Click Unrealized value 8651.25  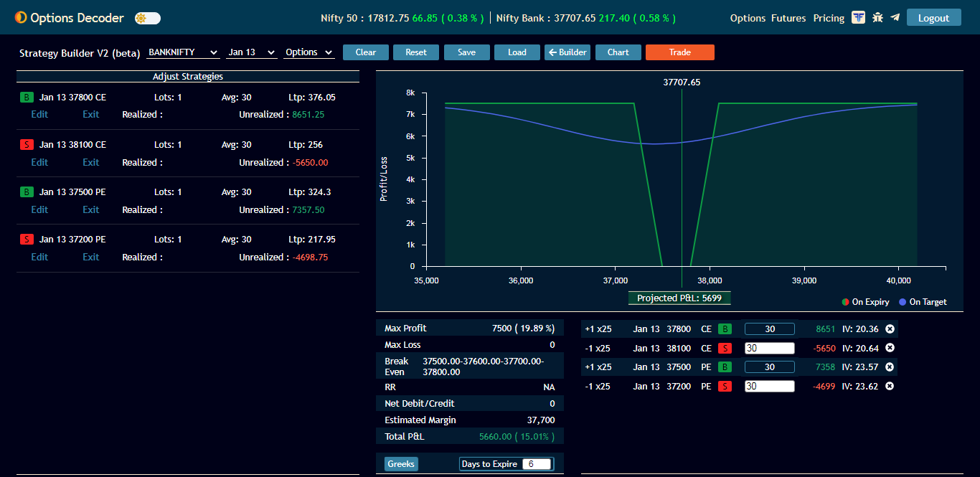(x=308, y=114)
